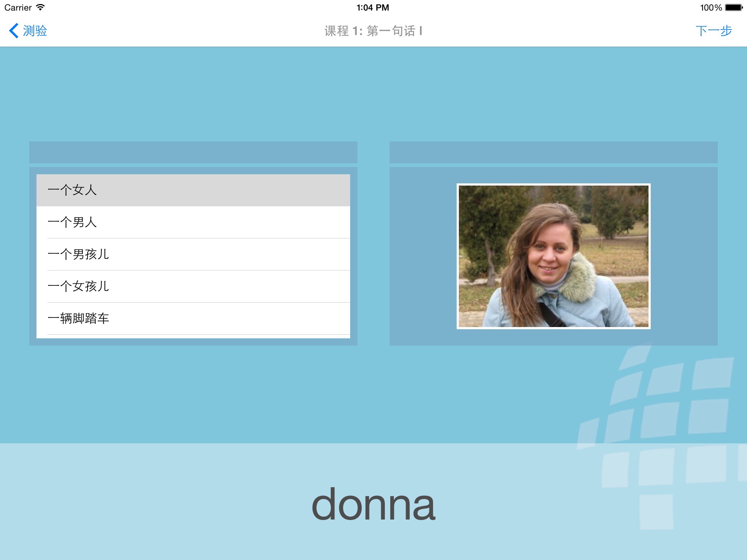Image resolution: width=747 pixels, height=560 pixels.
Task: Tap empty header bar above photo
Action: pyautogui.click(x=553, y=152)
